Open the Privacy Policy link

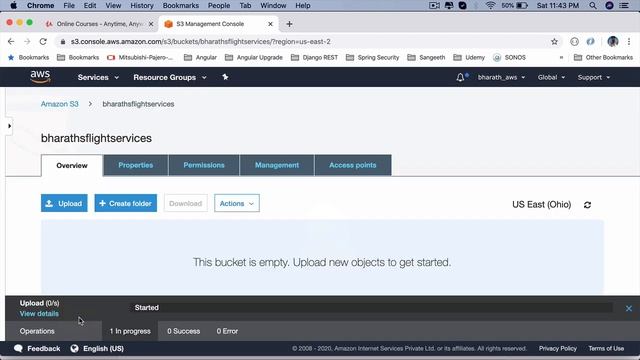558,349
